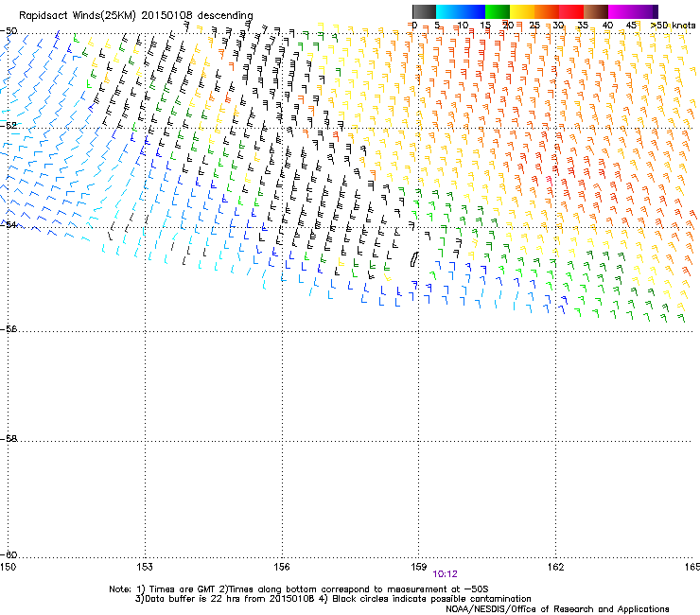
Task: Click the '>50 knots' legend label
Action: coord(673,26)
